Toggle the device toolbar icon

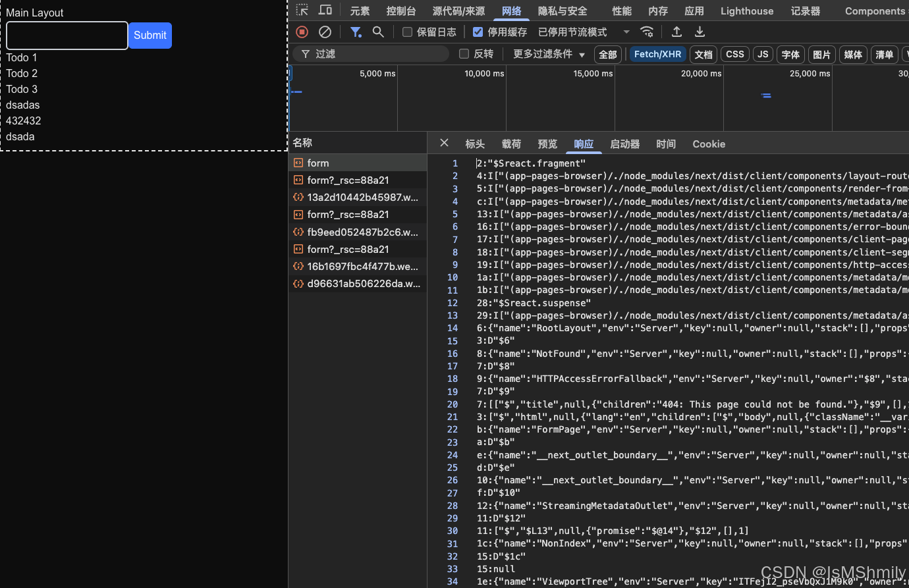tap(325, 10)
